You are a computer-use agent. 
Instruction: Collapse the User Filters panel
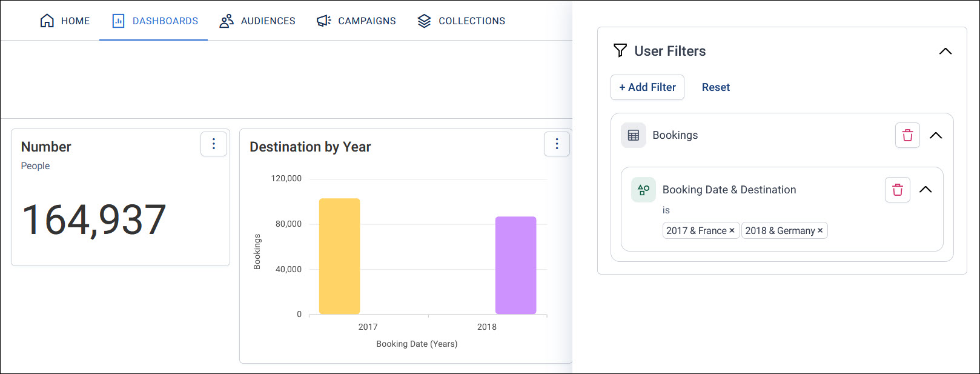[x=945, y=51]
